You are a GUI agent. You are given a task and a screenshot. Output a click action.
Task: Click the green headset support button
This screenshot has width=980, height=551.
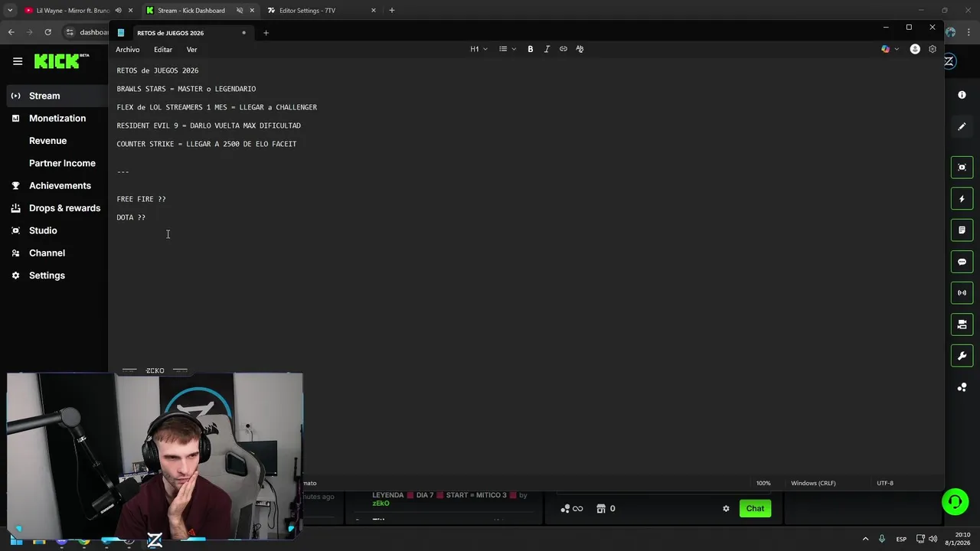pyautogui.click(x=955, y=502)
